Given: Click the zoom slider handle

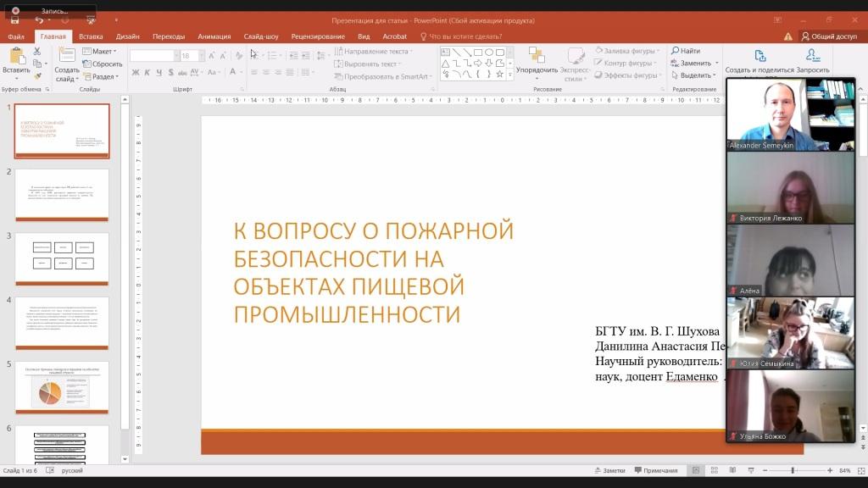Looking at the screenshot, I should (x=793, y=470).
